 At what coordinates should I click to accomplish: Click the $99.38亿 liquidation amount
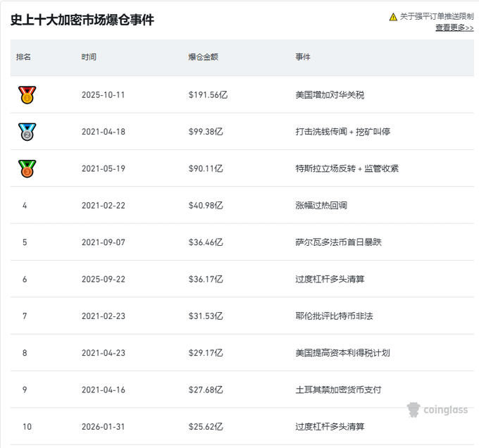click(206, 132)
